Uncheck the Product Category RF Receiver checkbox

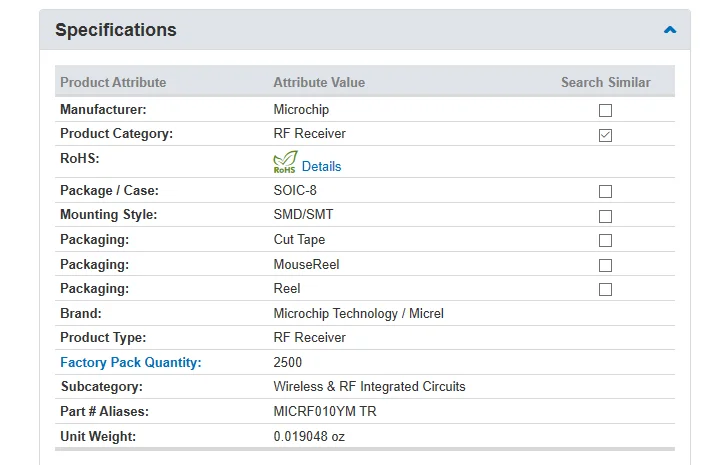coord(605,135)
